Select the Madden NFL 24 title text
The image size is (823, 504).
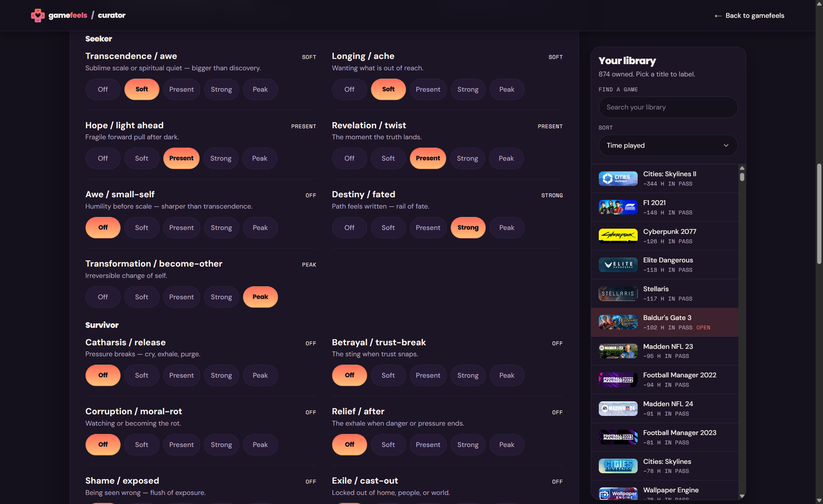click(x=668, y=404)
